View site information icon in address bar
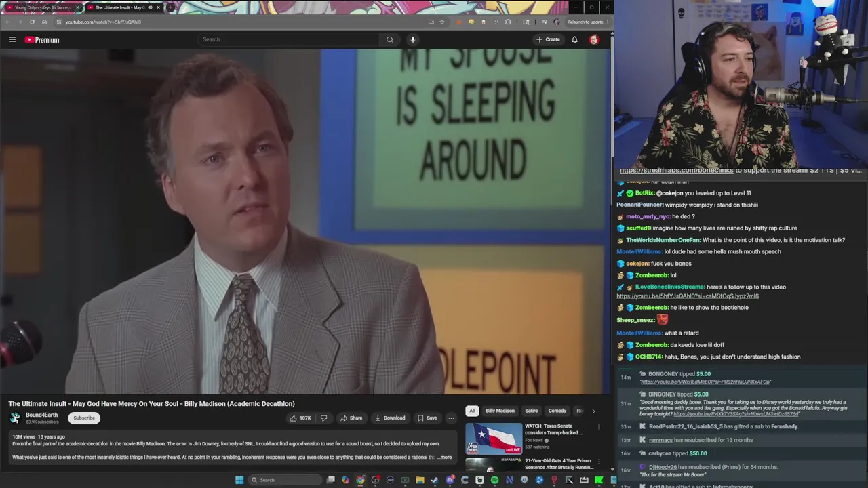The image size is (868, 488). click(x=58, y=22)
